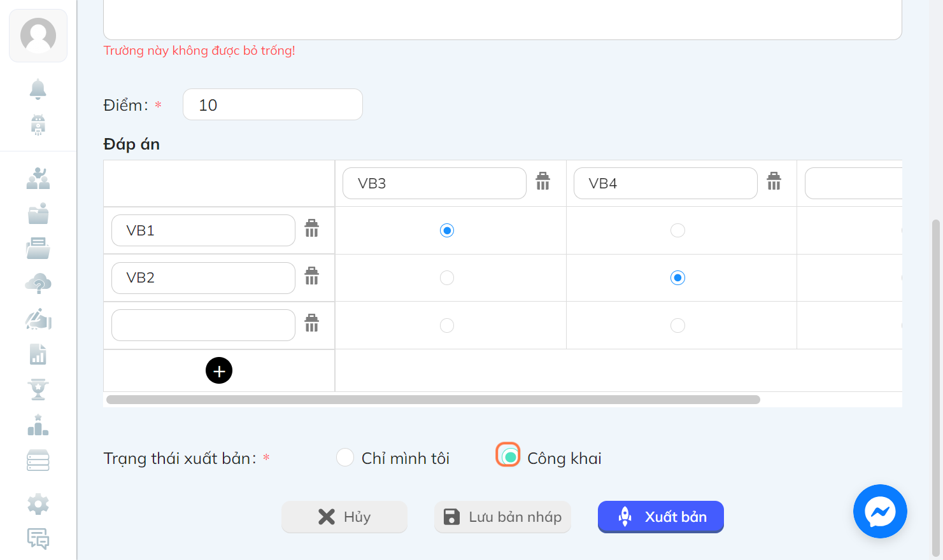The image size is (943, 560).
Task: Open the user profile avatar
Action: point(38,36)
